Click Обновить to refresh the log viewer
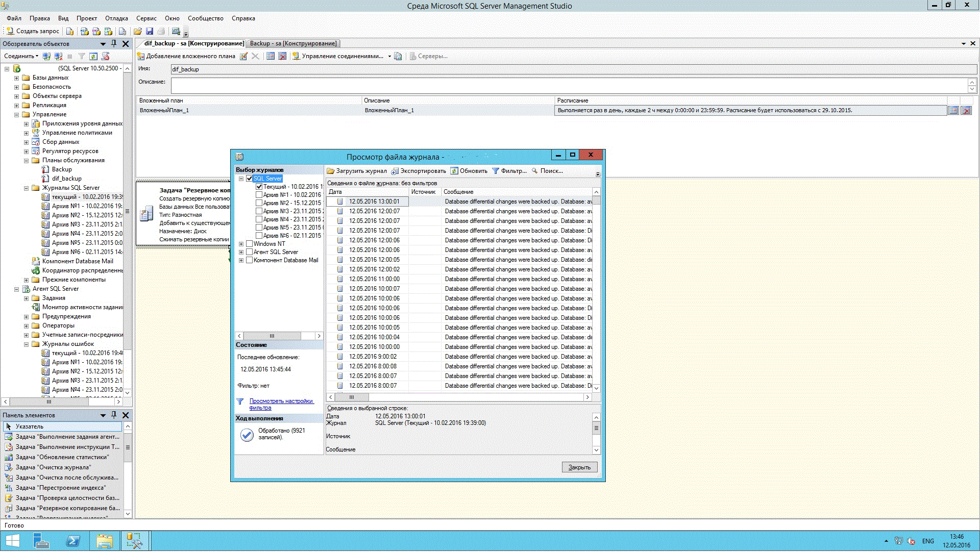This screenshot has width=980, height=552. point(469,171)
